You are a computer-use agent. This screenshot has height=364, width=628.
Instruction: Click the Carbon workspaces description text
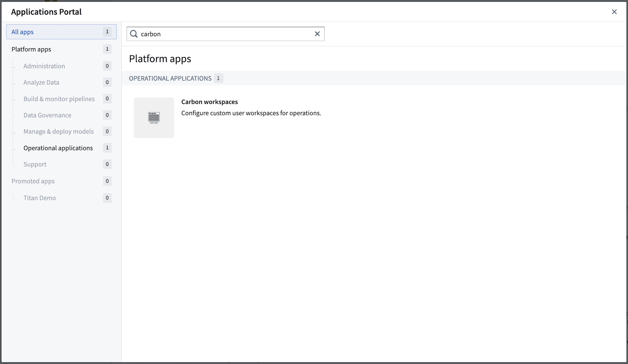pyautogui.click(x=251, y=113)
